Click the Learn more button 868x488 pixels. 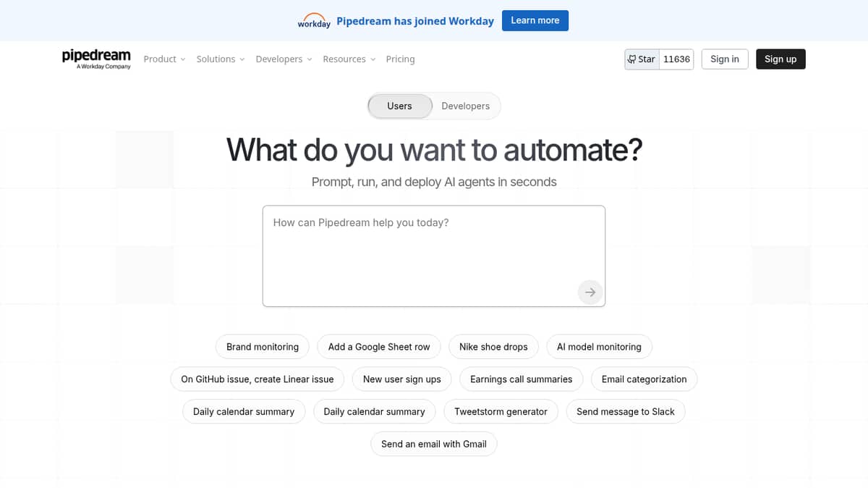(535, 20)
